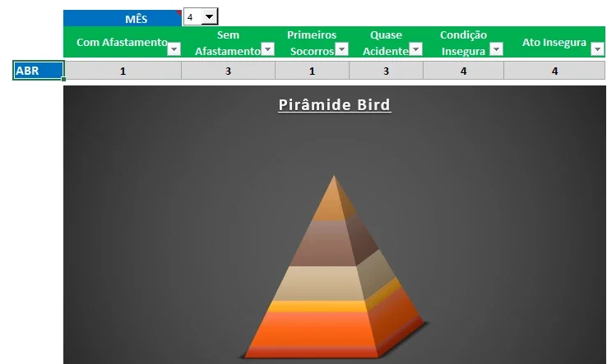The image size is (607, 364).
Task: Select the Sem Afastamento value 3 cell
Action: coord(228,71)
